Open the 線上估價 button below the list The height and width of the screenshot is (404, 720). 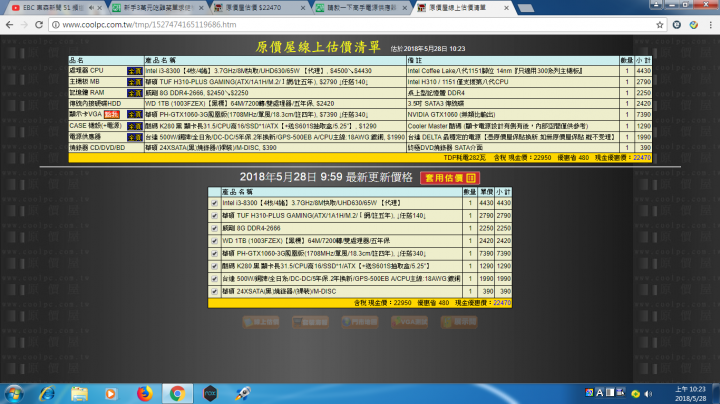click(261, 322)
